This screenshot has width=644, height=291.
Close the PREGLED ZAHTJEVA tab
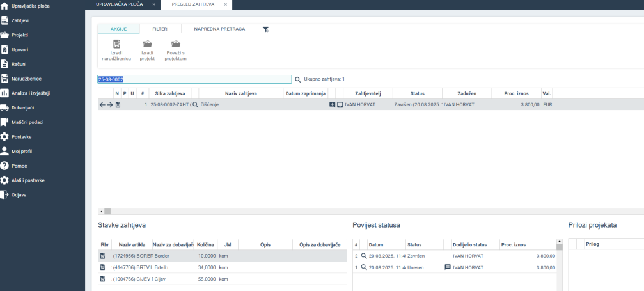click(x=225, y=4)
